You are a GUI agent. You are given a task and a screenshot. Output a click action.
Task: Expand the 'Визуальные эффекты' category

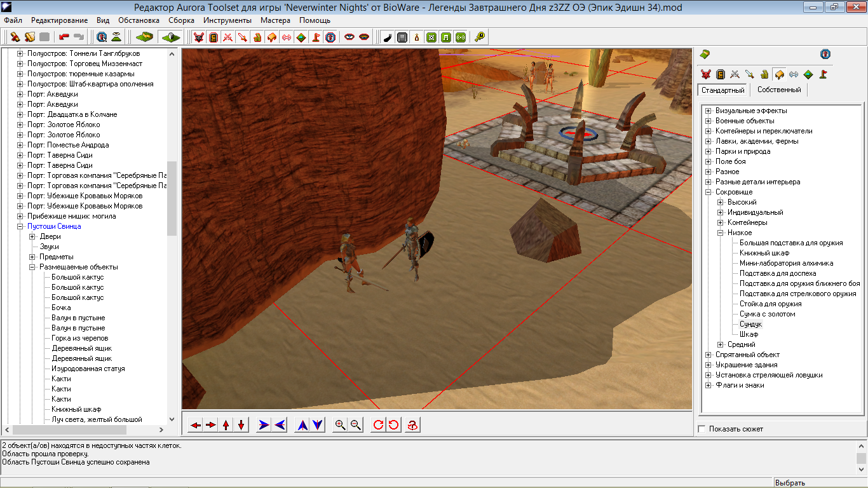(x=708, y=111)
